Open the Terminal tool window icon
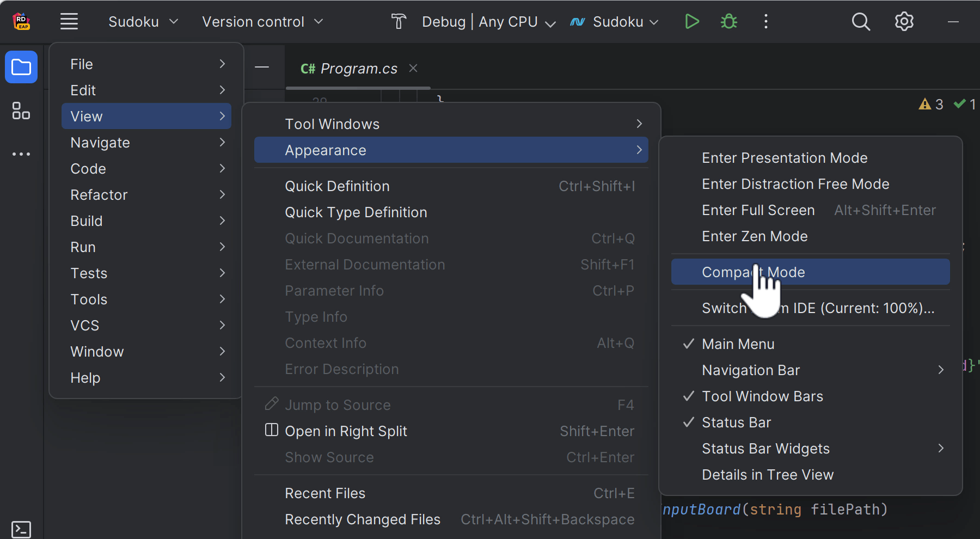The width and height of the screenshot is (980, 539). [21, 529]
